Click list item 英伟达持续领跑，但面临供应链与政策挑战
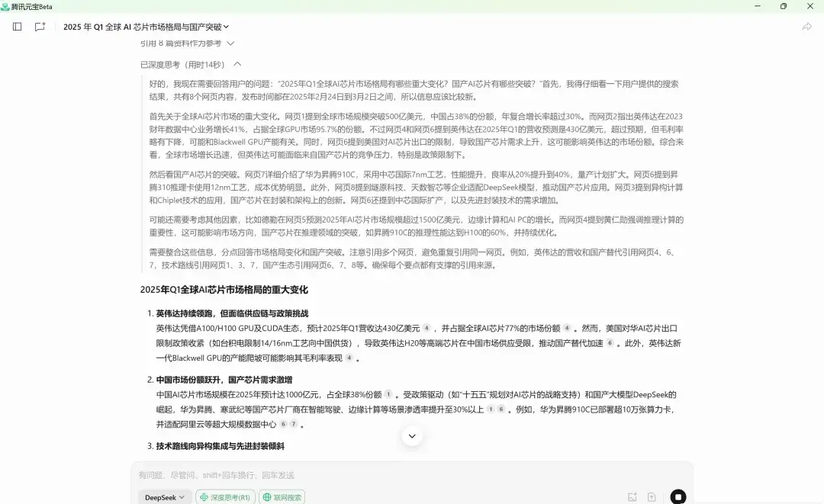Image resolution: width=824 pixels, height=504 pixels. [232, 313]
